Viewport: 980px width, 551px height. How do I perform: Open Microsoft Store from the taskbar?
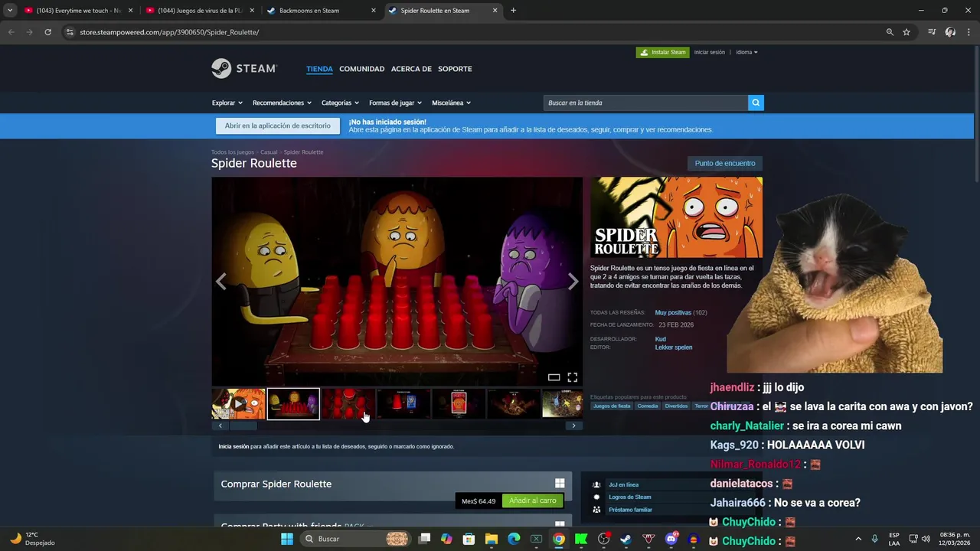click(469, 539)
